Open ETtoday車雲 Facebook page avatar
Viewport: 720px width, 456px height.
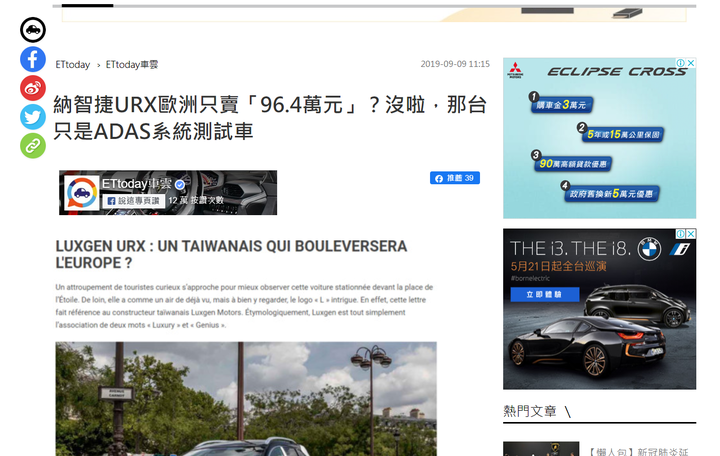(82, 193)
